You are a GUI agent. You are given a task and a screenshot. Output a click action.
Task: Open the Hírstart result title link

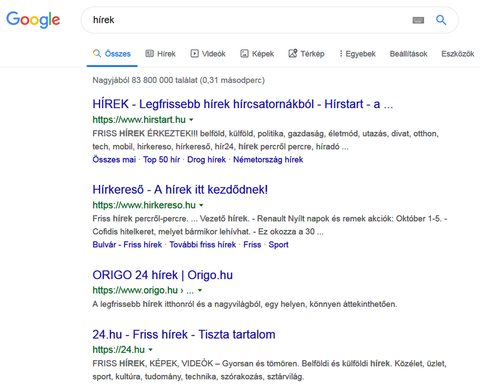[x=243, y=104]
